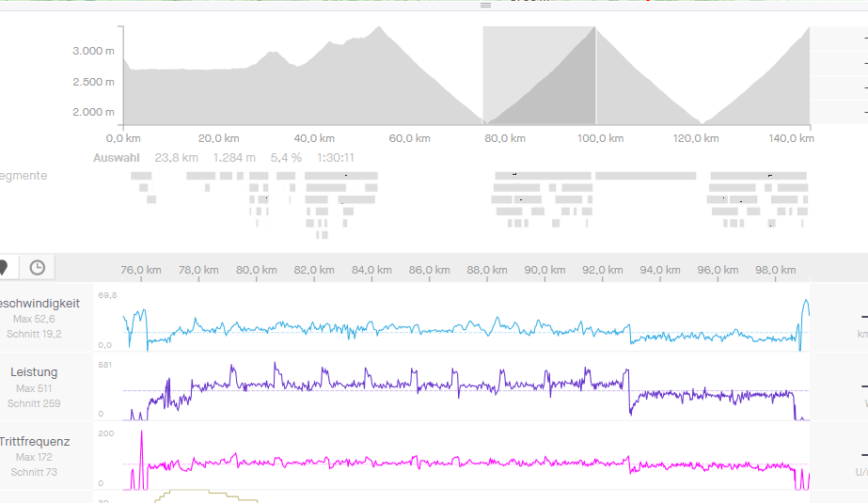Select the long segment bar under 100–120 km

pos(645,176)
